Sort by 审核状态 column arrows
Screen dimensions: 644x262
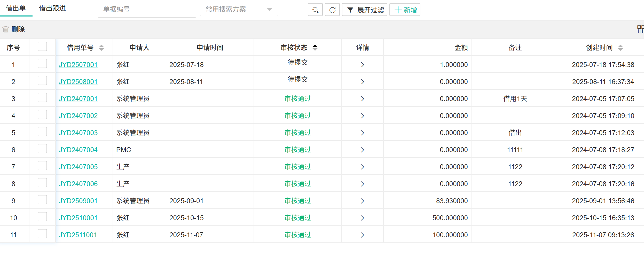click(315, 48)
